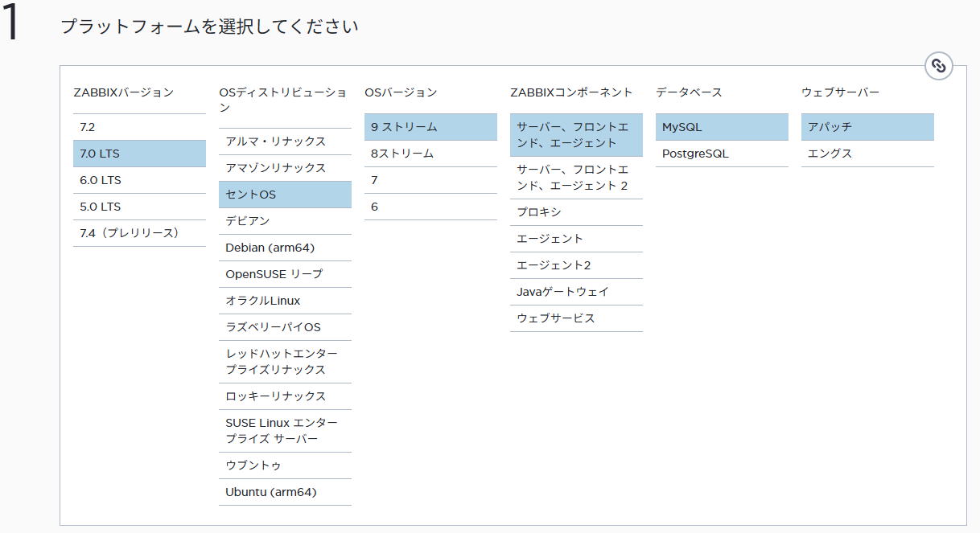980x533 pixels.
Task: Select Ubuntu (arm64) distribution
Action: pyautogui.click(x=285, y=492)
